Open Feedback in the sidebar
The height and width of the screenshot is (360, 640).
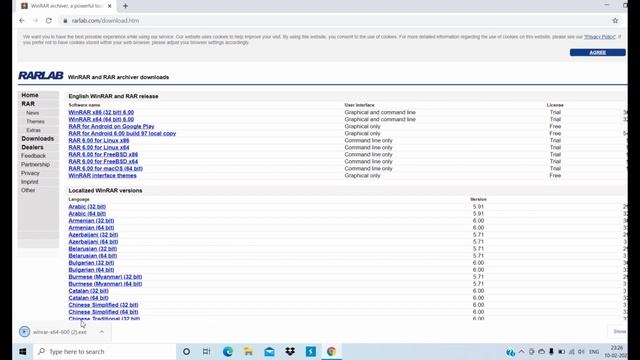33,156
